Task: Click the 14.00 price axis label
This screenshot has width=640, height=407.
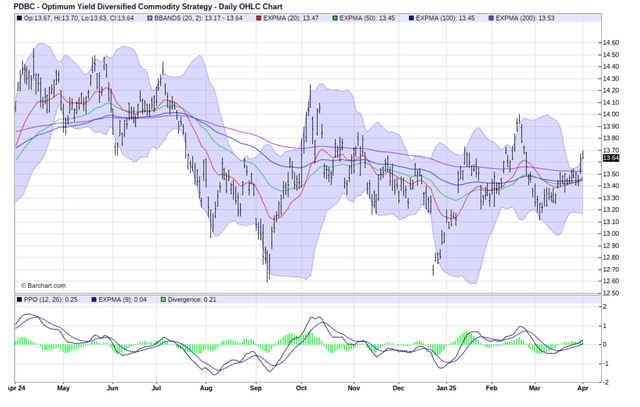Action: coord(611,114)
